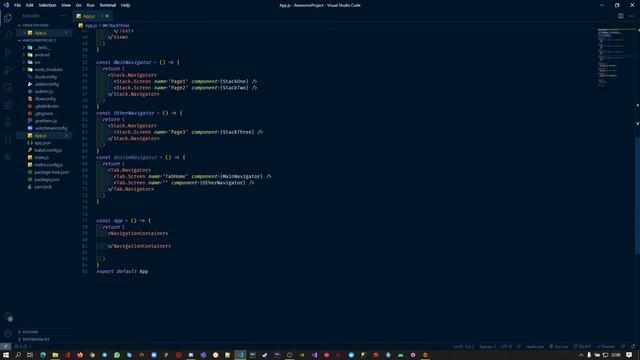Click the split editor icon
Image resolution: width=640 pixels, height=360 pixels.
coord(620,16)
